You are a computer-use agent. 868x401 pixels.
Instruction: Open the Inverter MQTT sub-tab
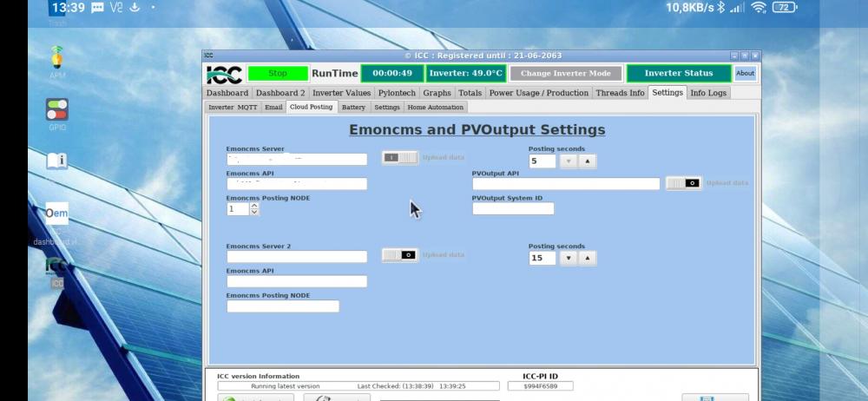click(233, 108)
